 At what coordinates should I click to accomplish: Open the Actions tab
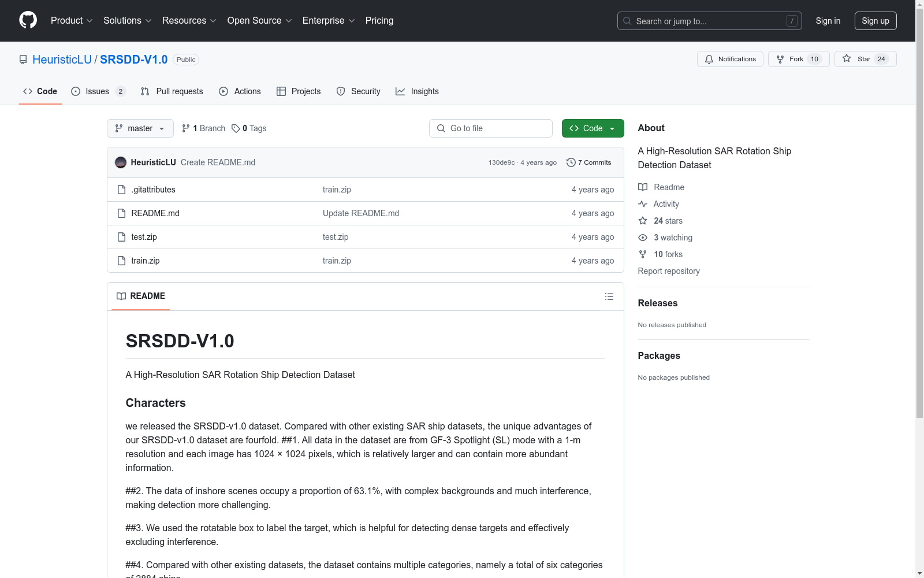coord(240,91)
